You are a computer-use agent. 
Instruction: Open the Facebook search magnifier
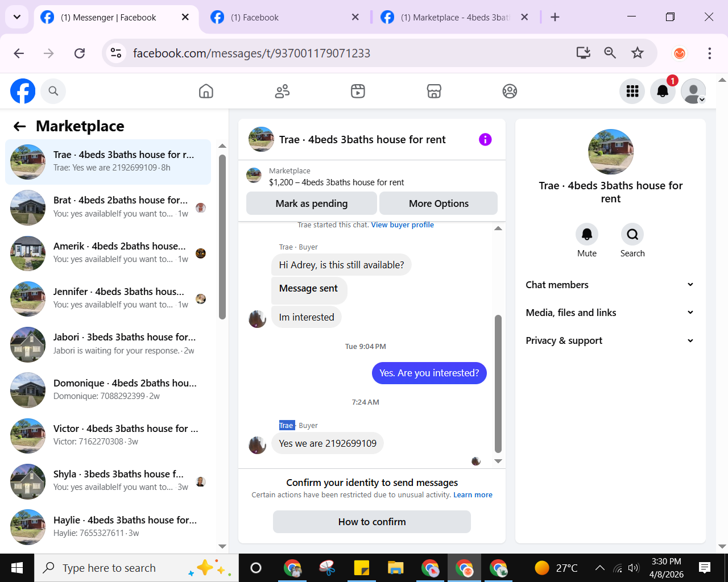coord(53,91)
